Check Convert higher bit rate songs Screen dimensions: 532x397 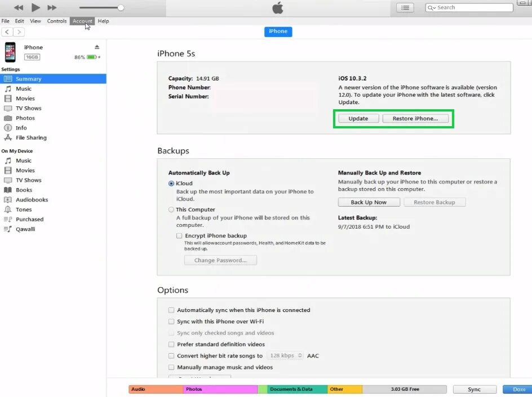coord(171,356)
